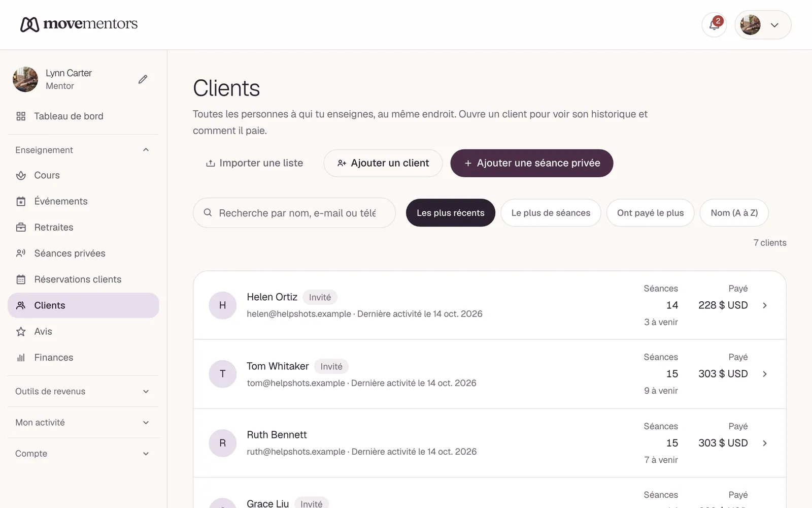812x508 pixels.
Task: Sort by Ont payé le plus
Action: click(x=650, y=213)
